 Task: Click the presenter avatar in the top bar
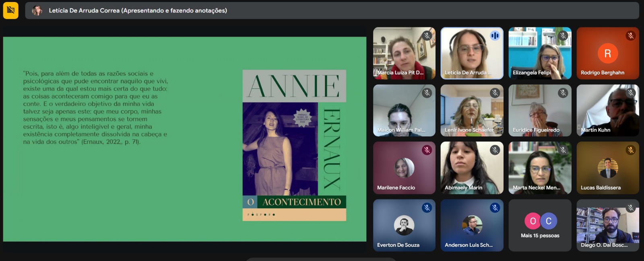(x=37, y=10)
